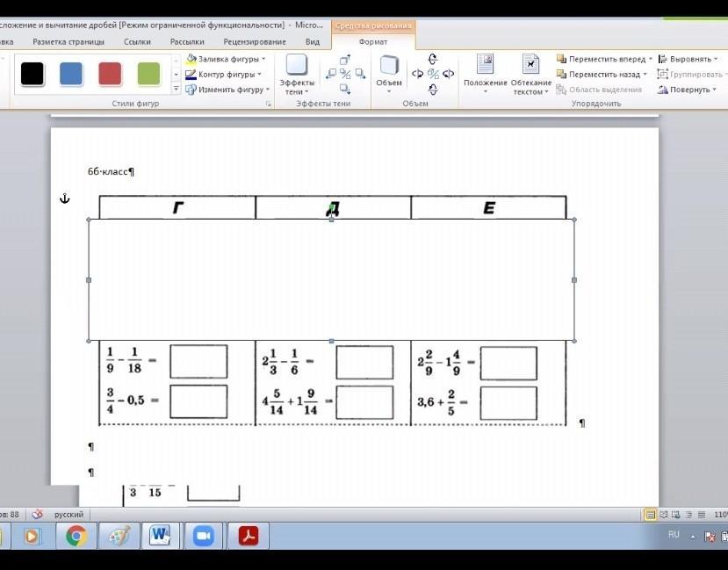Apply the blue shape style swatch
The image size is (728, 570).
coord(71,74)
